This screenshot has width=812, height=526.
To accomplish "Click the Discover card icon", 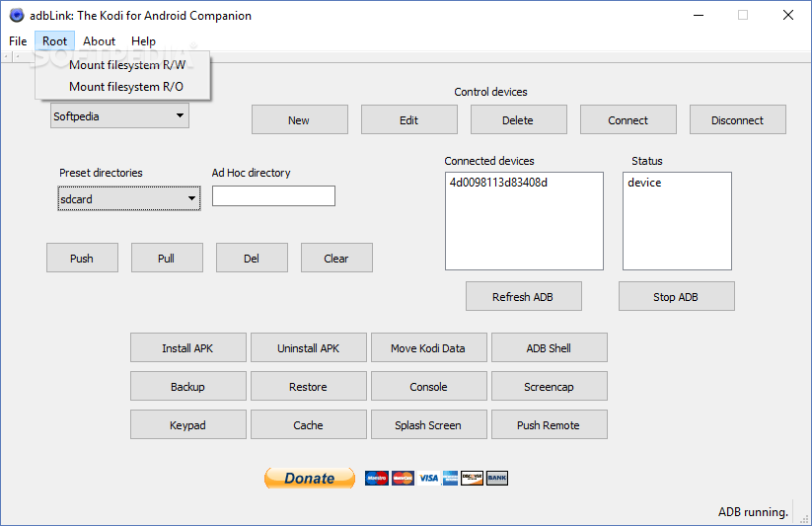I will point(472,478).
